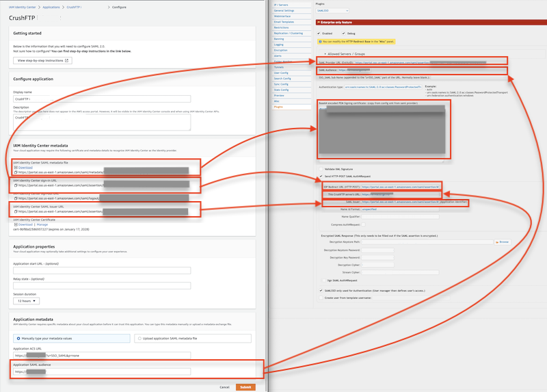
Task: Open Stats Config tab
Action: pyautogui.click(x=292, y=90)
